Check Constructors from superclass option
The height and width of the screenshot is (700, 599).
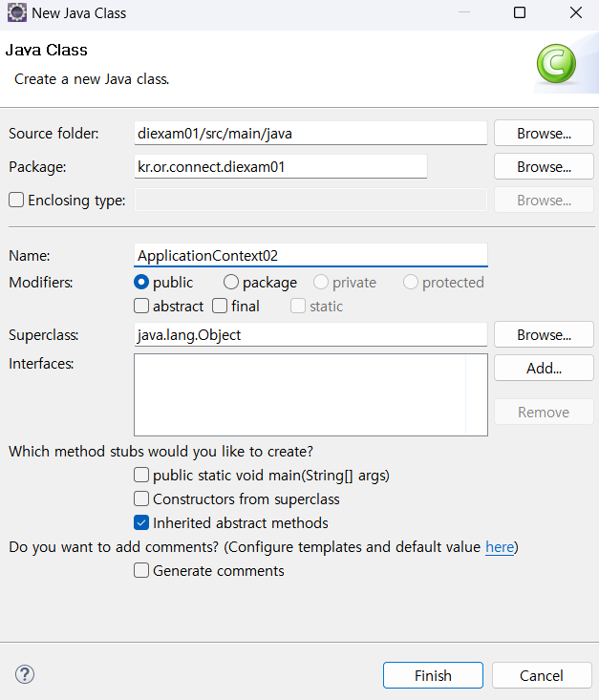coord(141,498)
